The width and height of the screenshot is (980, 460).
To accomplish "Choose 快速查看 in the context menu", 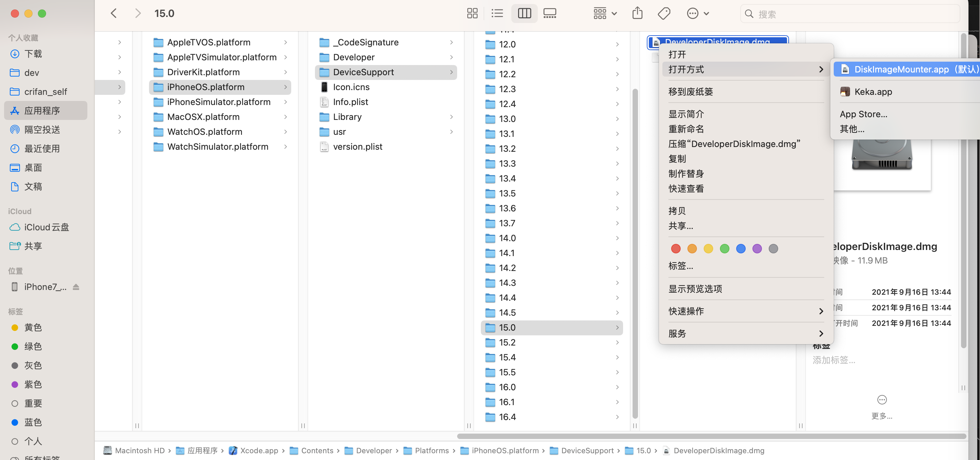I will (746, 189).
